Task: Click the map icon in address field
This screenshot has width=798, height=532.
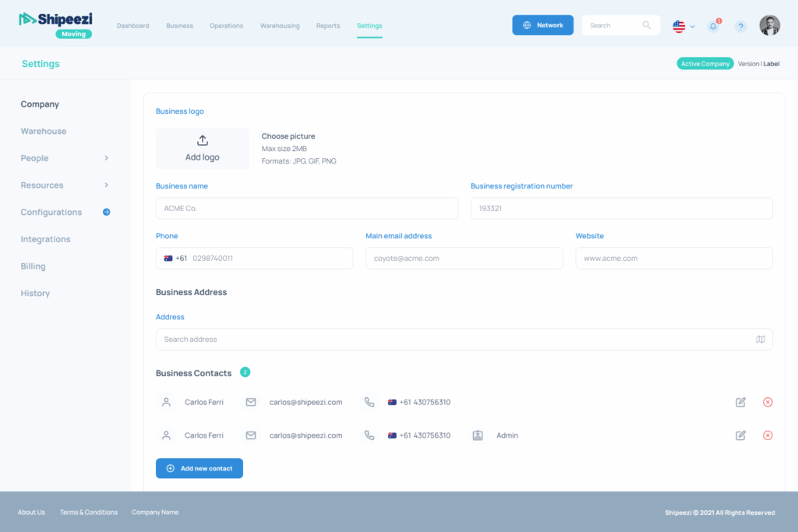Action: click(x=761, y=340)
